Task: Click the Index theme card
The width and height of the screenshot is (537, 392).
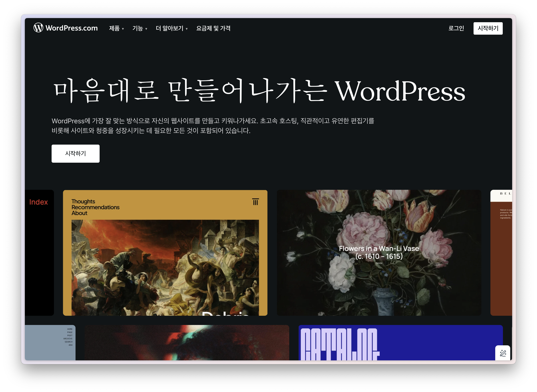Action: [39, 252]
